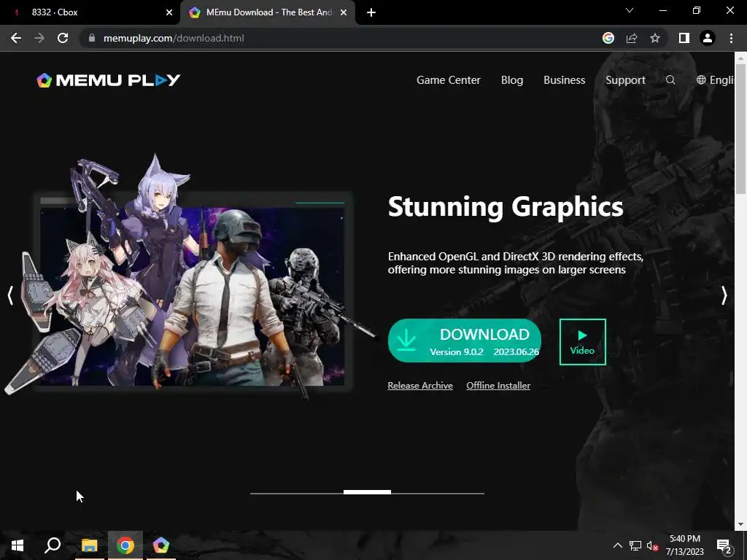The image size is (747, 560).
Task: Click the page vertical scrollbar thumb
Action: [x=740, y=128]
